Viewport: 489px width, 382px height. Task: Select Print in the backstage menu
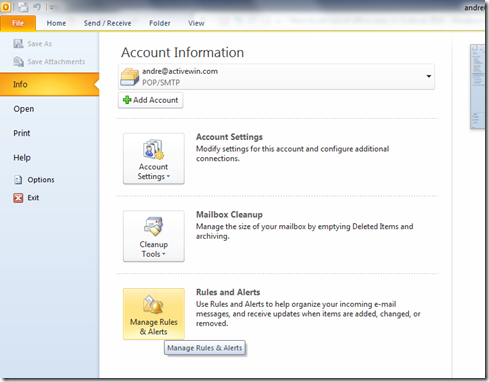[22, 133]
